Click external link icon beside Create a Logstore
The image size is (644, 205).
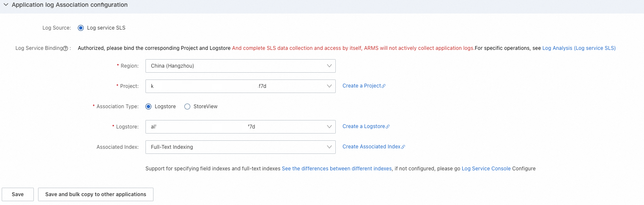(x=388, y=126)
